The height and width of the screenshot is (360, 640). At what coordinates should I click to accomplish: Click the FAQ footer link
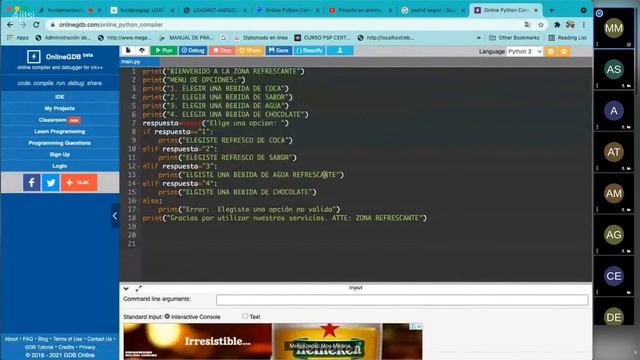pos(28,339)
